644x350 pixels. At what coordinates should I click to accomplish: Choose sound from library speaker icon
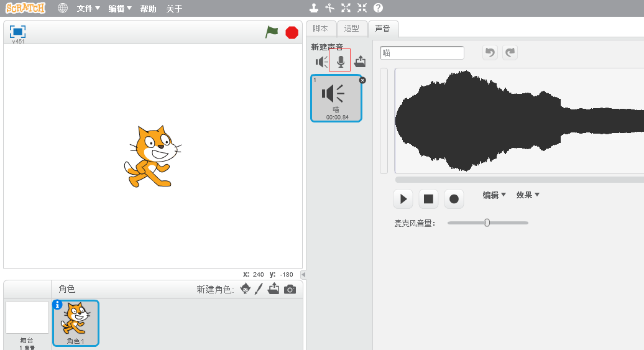point(321,62)
